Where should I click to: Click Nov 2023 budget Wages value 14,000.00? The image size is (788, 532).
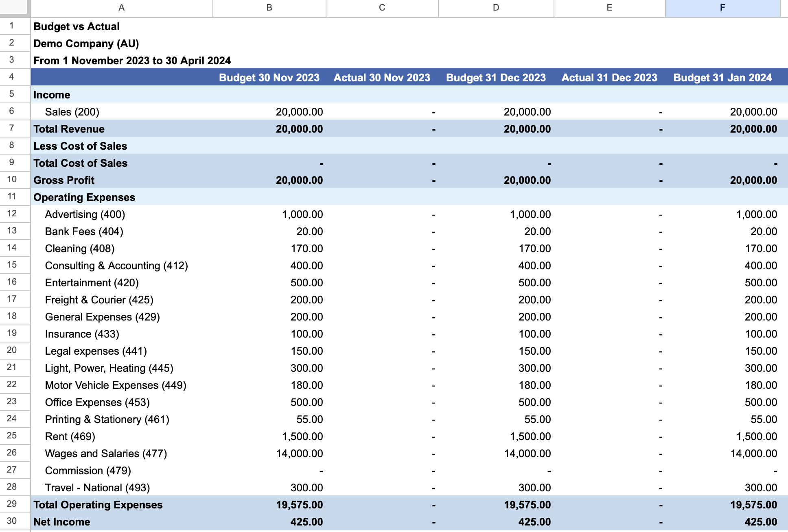(x=269, y=454)
